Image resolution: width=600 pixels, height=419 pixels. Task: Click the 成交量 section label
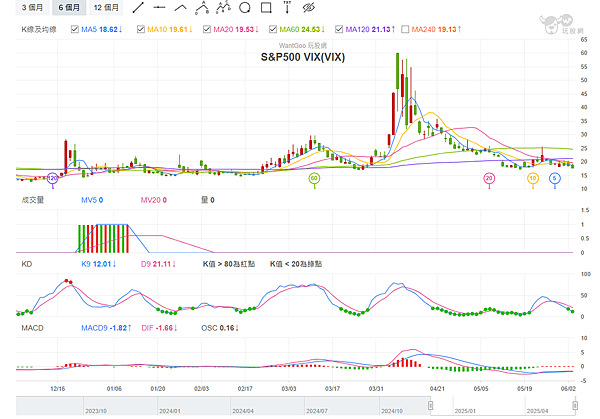pos(33,200)
